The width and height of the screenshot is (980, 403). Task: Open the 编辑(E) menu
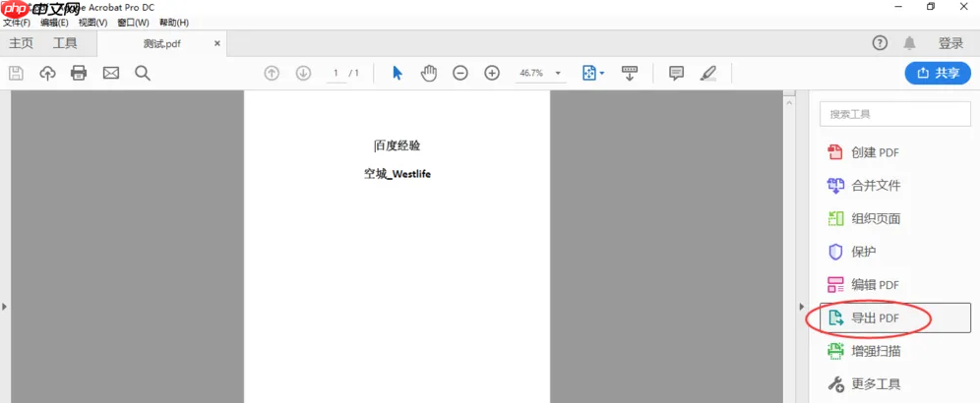[54, 23]
